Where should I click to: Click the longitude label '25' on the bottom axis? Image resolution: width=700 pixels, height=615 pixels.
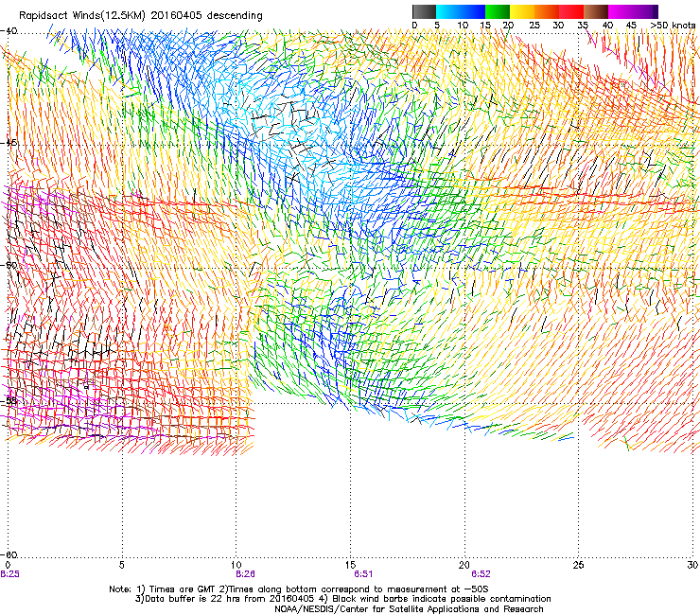[578, 566]
